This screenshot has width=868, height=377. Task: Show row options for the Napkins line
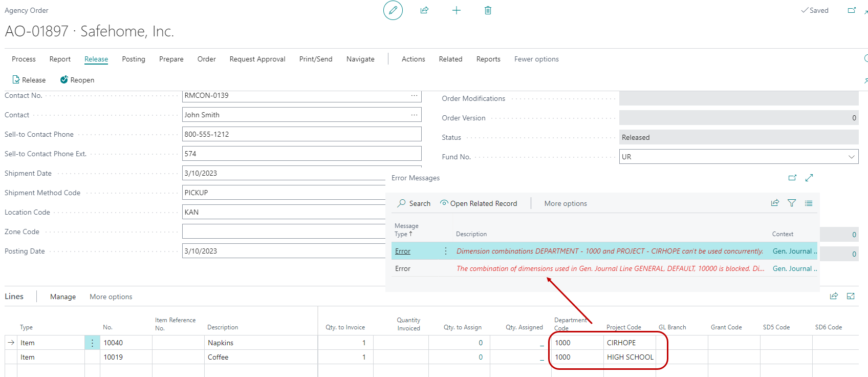pos(92,343)
